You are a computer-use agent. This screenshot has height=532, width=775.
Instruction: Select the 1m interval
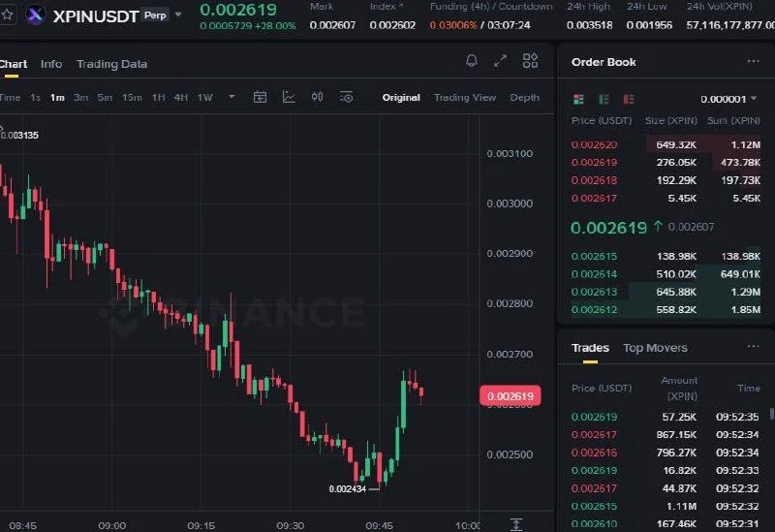pyautogui.click(x=57, y=98)
